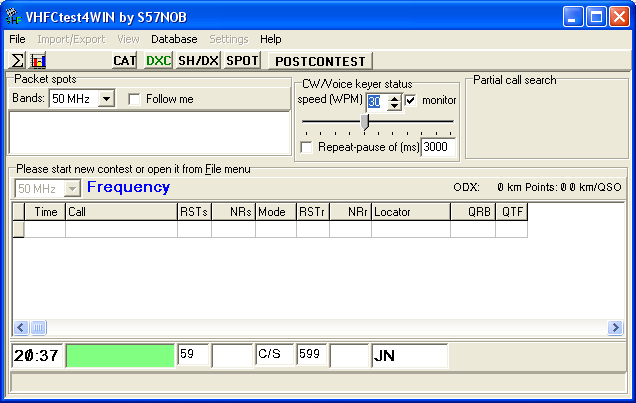This screenshot has height=403, width=636.
Task: Click the Locator column header
Action: (411, 212)
